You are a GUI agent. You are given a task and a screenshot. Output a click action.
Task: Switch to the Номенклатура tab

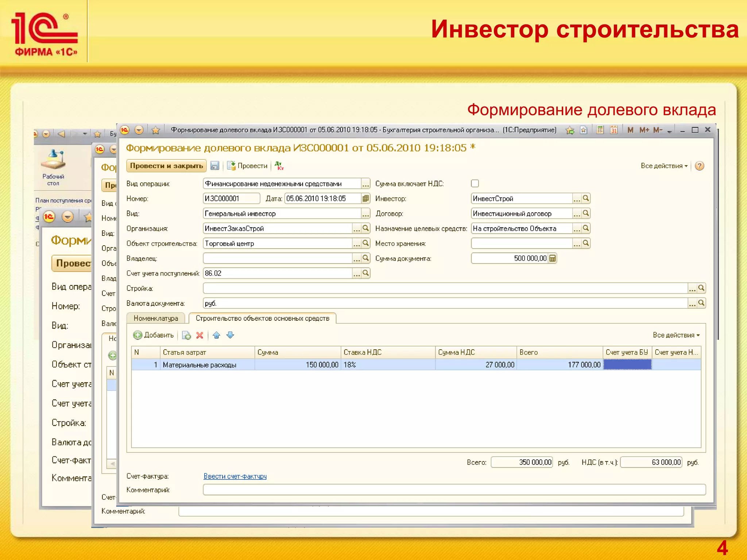(156, 318)
